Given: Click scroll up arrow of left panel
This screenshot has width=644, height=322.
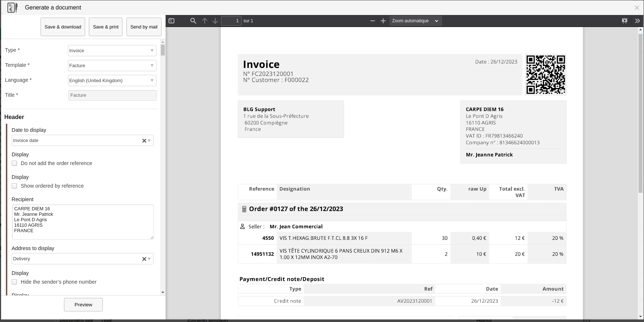Looking at the screenshot, I should coord(163,42).
